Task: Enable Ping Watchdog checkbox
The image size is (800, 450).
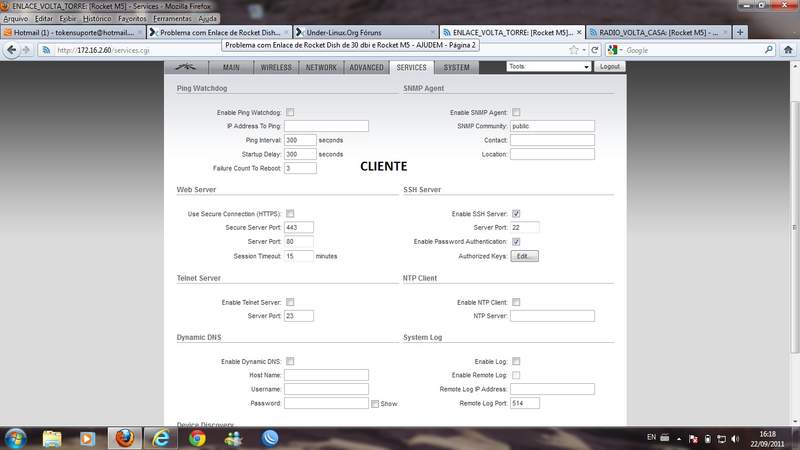Action: tap(290, 112)
